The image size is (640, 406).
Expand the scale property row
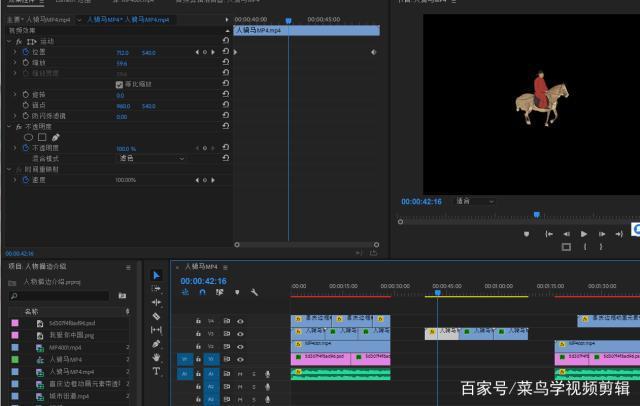click(15, 63)
